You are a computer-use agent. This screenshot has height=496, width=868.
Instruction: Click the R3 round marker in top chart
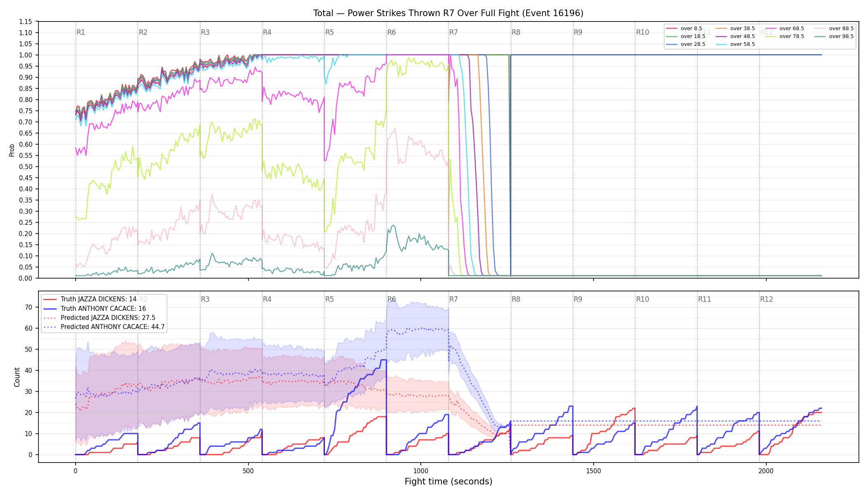click(205, 32)
